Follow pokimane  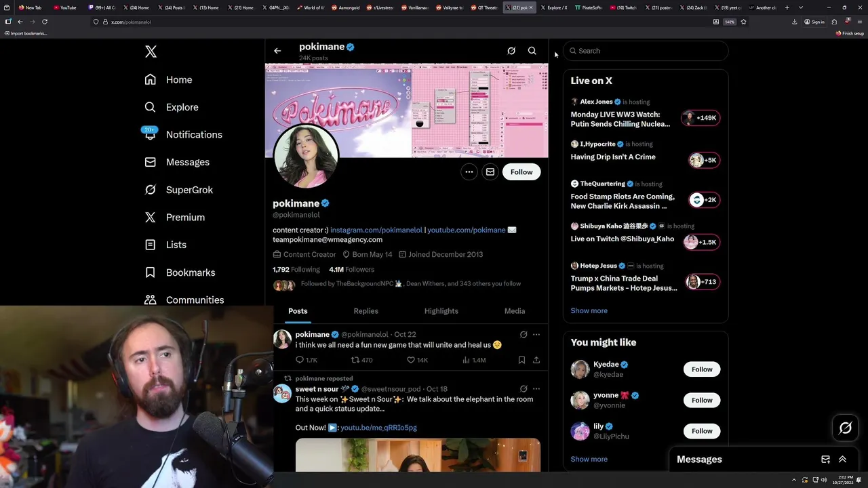click(x=521, y=172)
